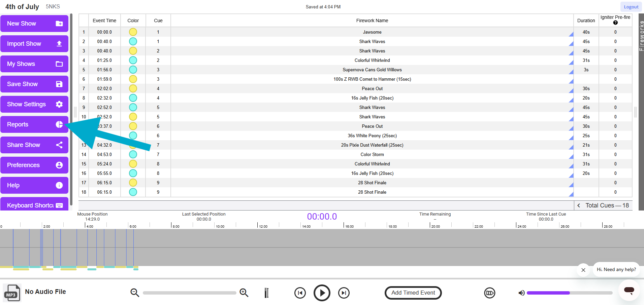Viewport: 644px width, 305px height.
Task: Click the zoom in magnifier icon
Action: point(244,293)
